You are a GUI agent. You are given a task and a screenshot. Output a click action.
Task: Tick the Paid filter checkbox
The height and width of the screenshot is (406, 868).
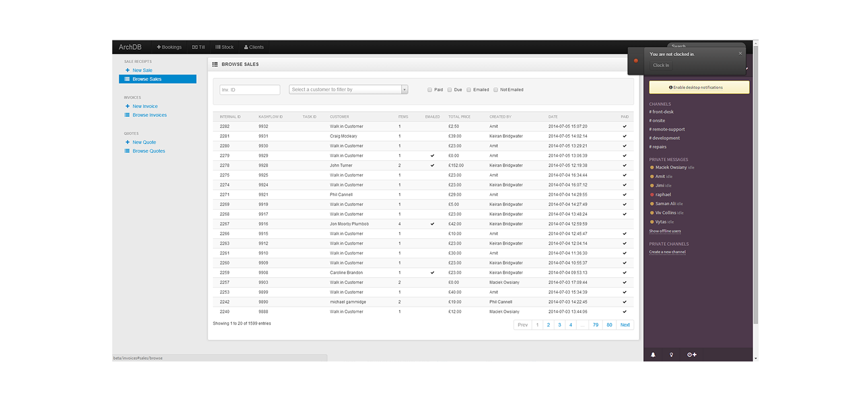pos(429,90)
